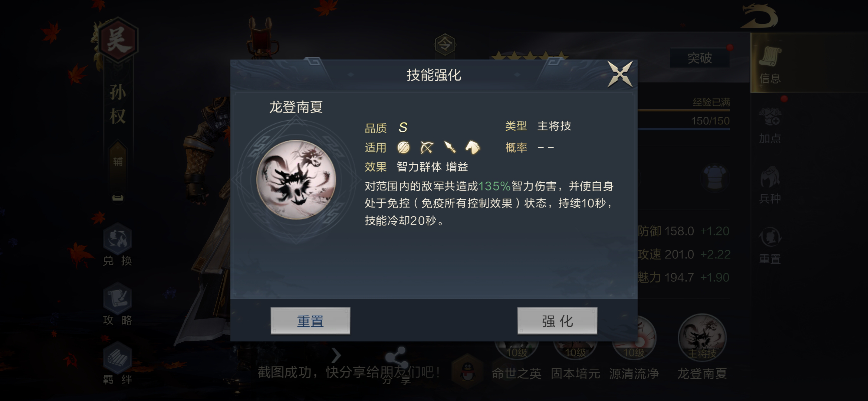Screen dimensions: 868x401
Task: Open the 兵种 troop type tab
Action: pyautogui.click(x=770, y=185)
